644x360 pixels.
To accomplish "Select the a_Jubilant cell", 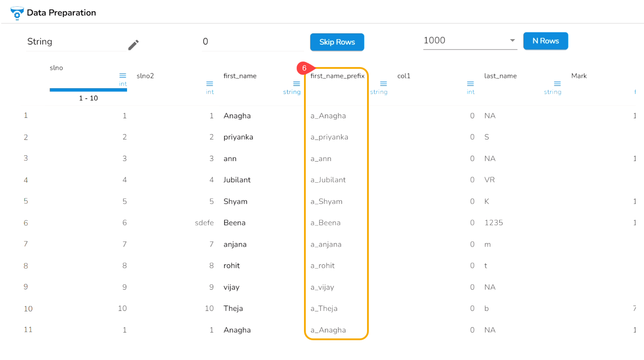I will point(328,180).
